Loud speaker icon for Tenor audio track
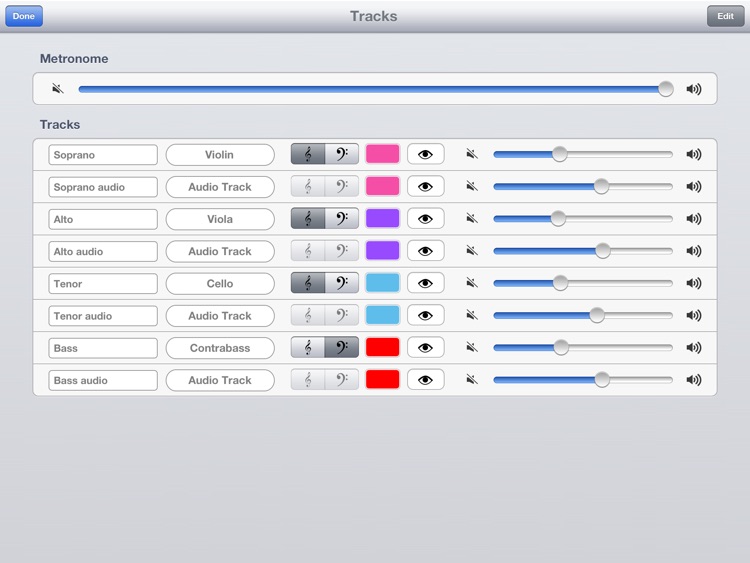 click(x=694, y=315)
